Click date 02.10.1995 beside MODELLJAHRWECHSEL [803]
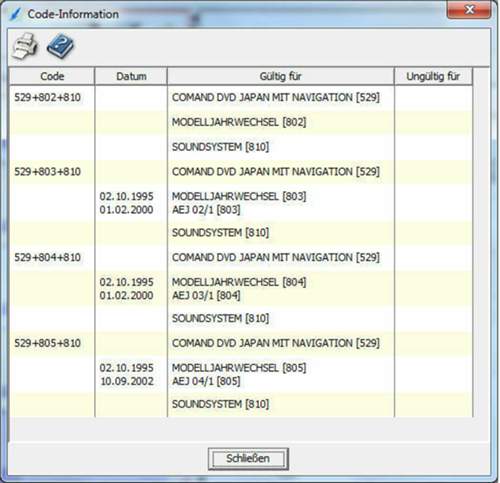 pos(127,196)
